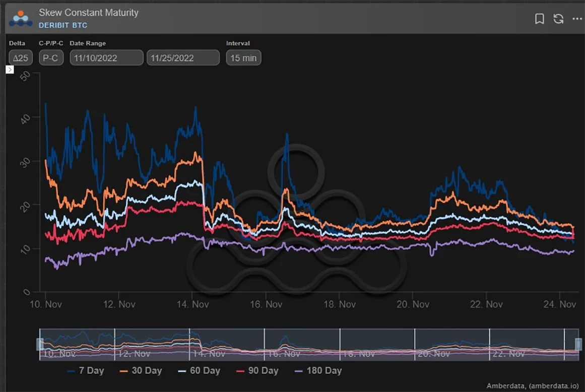The height and width of the screenshot is (392, 585).
Task: Toggle the 7 Day series in legend
Action: [86, 371]
